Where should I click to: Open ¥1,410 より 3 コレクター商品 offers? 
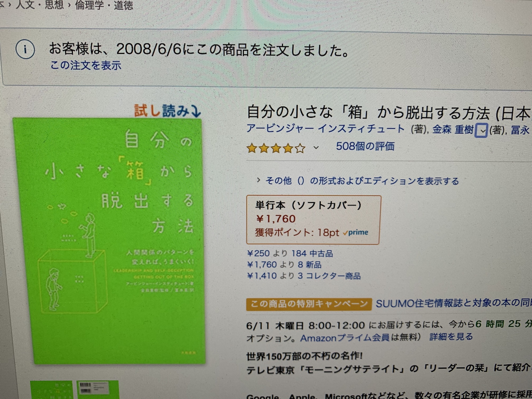[x=304, y=276]
